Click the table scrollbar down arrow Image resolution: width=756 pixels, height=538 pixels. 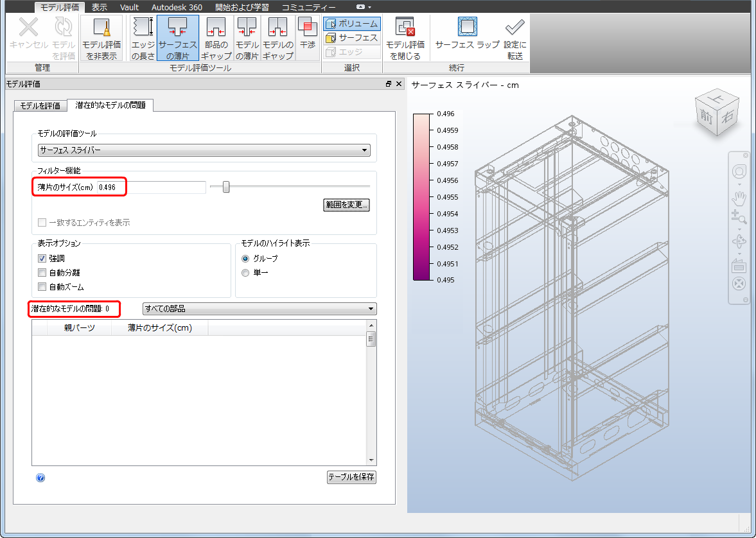pos(371,460)
